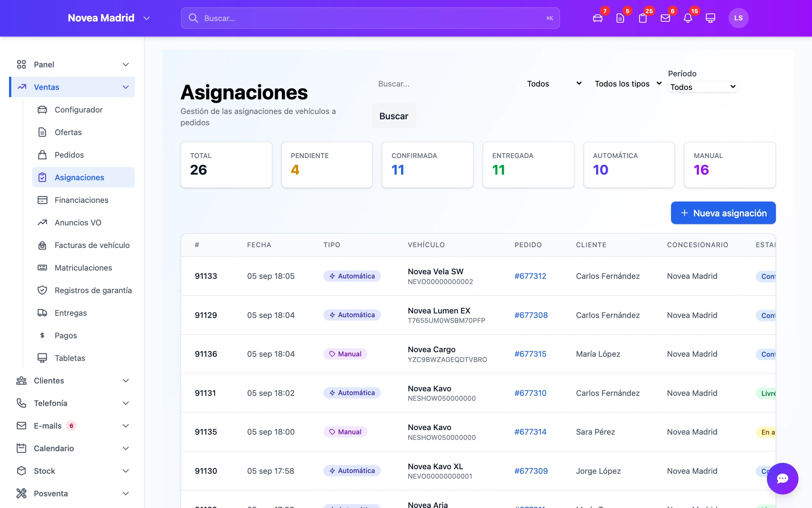Go to Pedidos in sidebar
Image resolution: width=812 pixels, height=508 pixels.
pyautogui.click(x=83, y=155)
